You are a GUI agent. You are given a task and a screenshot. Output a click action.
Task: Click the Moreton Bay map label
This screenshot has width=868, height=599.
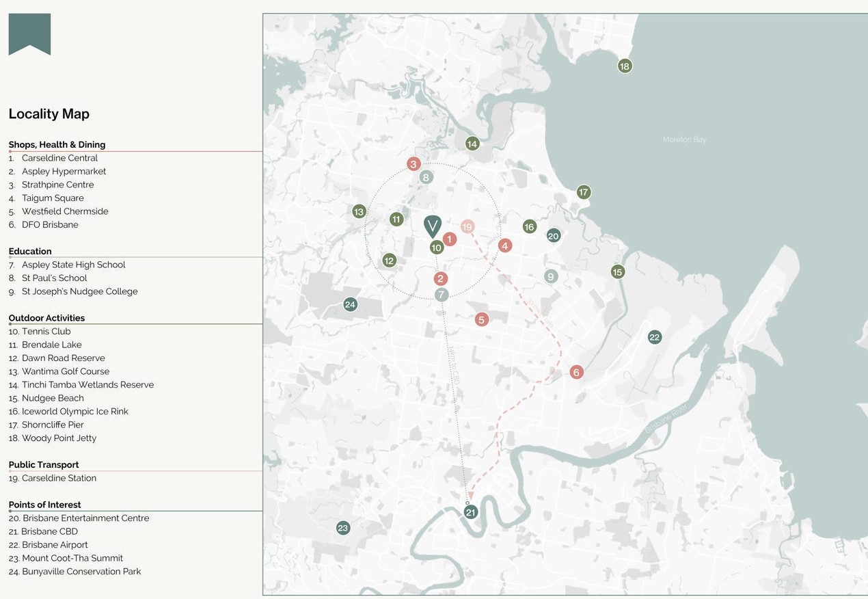point(684,139)
